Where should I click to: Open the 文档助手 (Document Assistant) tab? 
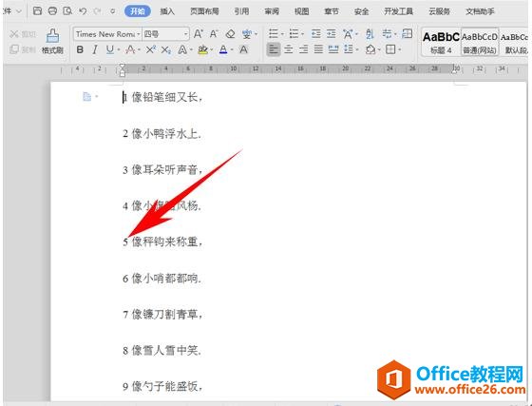point(480,11)
